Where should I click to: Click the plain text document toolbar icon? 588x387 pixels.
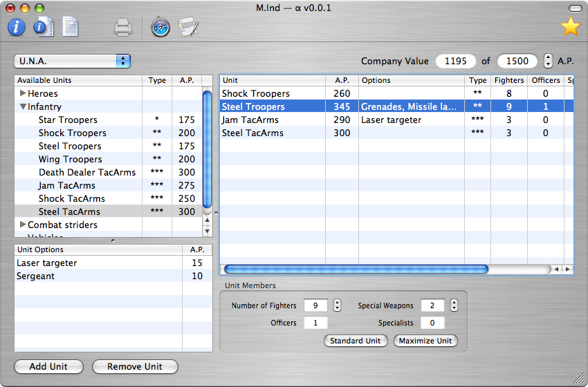(x=70, y=28)
